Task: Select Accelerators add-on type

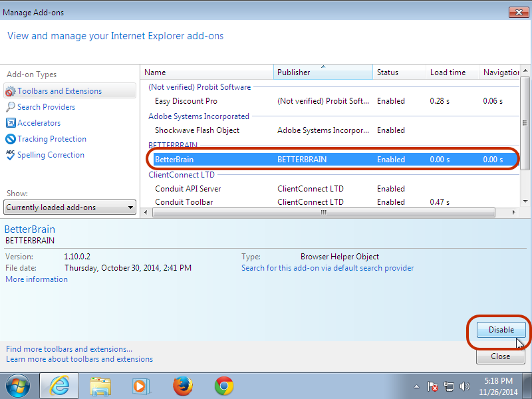Action: [x=39, y=123]
